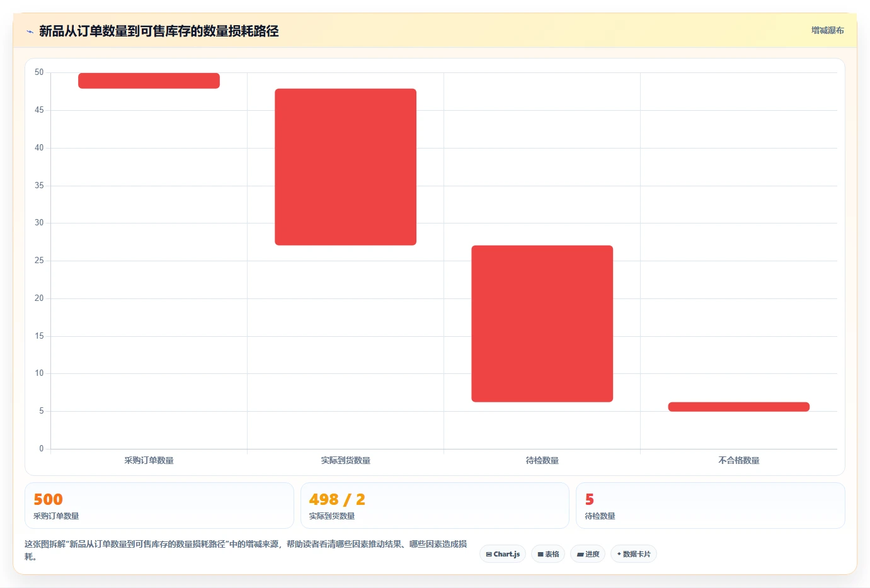Click the description paragraph starting 这张图拆解

click(x=246, y=550)
